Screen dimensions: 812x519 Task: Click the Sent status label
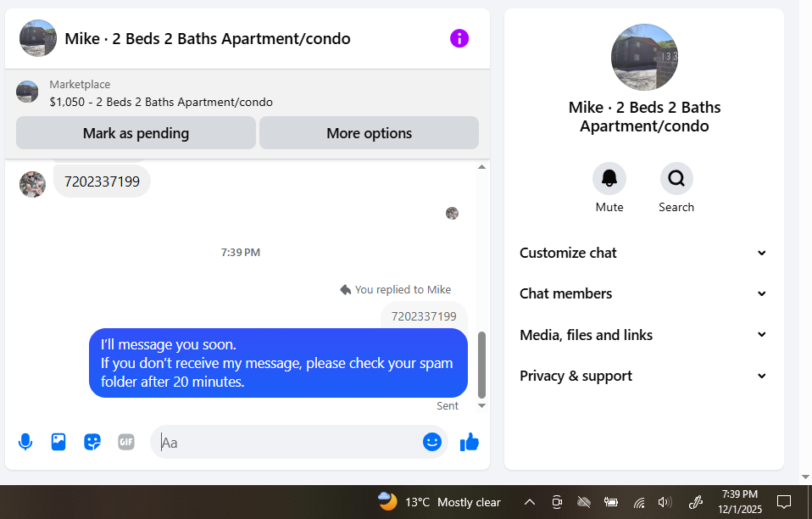tap(448, 405)
